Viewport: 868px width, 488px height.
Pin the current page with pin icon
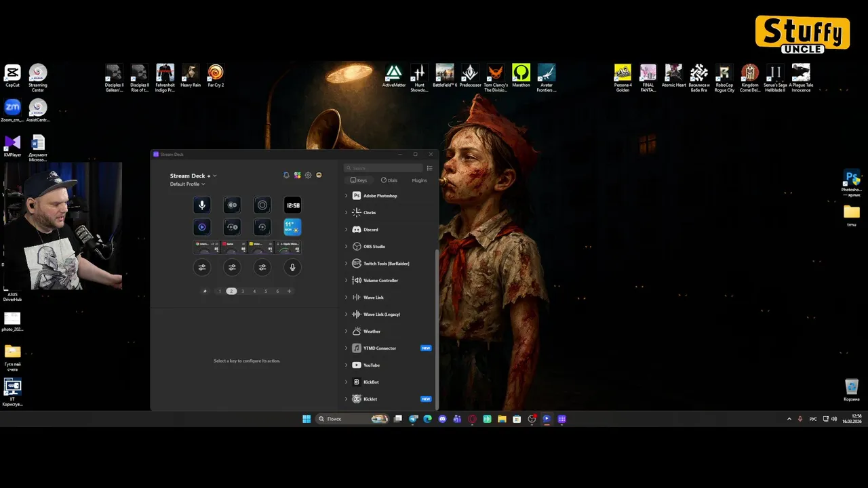[205, 291]
